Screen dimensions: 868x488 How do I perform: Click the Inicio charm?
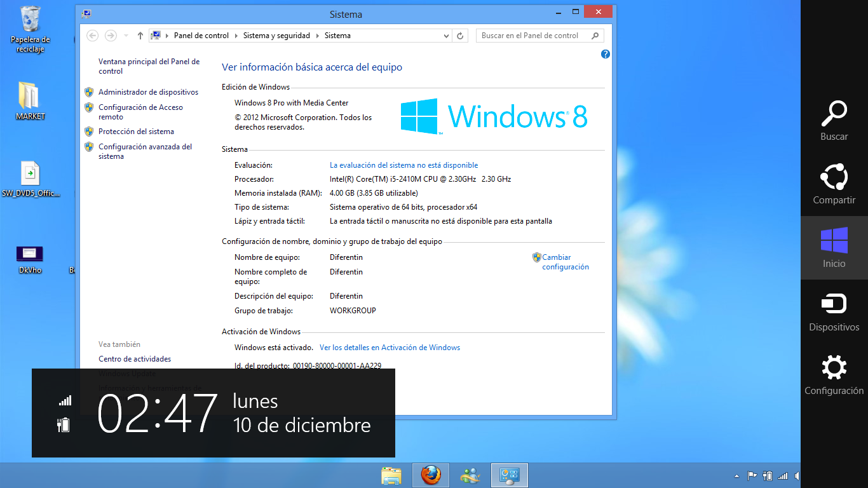tap(834, 248)
